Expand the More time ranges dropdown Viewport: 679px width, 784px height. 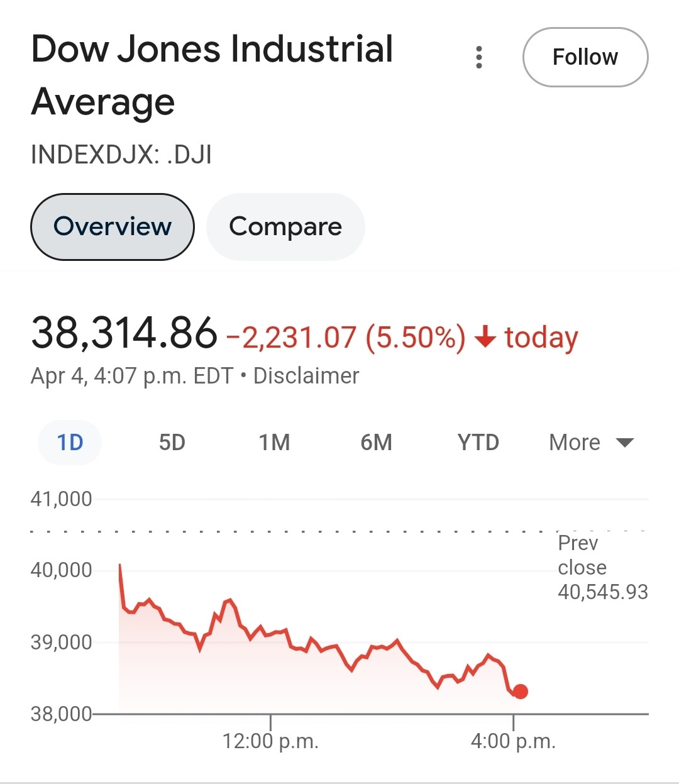click(592, 443)
